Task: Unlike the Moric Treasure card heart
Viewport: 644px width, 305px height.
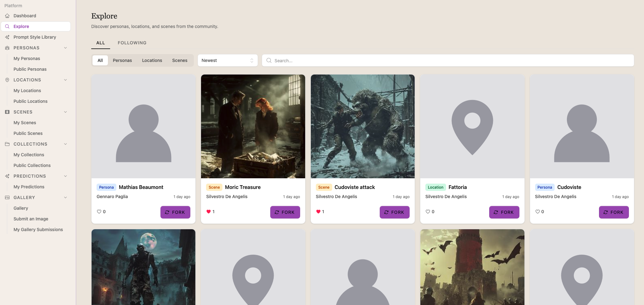Action: pyautogui.click(x=209, y=212)
